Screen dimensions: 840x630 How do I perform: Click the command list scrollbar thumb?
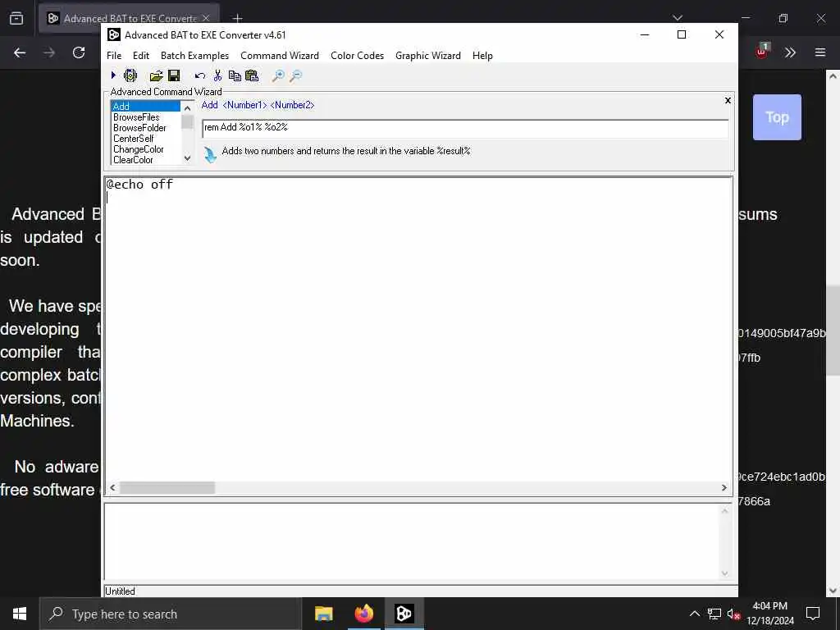click(187, 122)
